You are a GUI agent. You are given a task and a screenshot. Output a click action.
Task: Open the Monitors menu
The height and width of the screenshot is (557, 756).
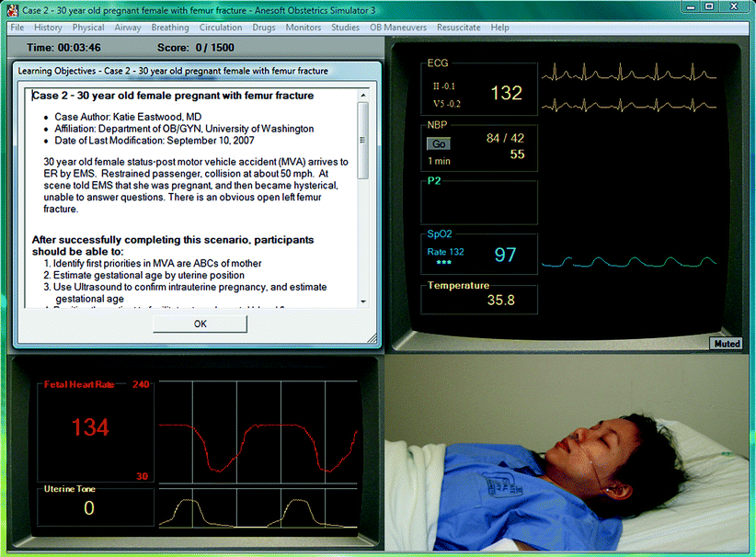304,28
